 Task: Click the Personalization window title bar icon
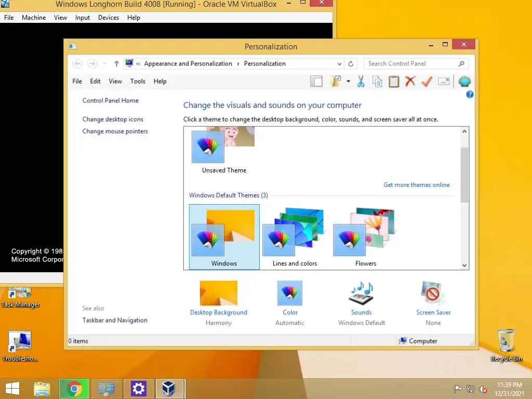[x=72, y=46]
